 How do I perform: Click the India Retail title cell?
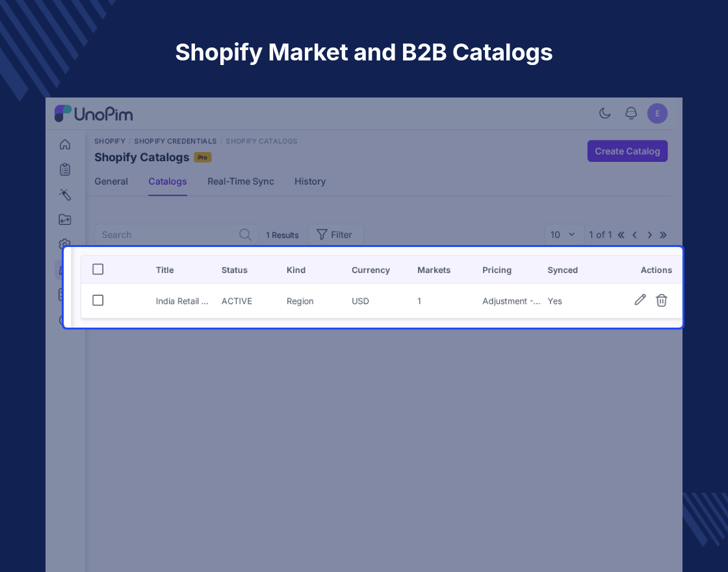click(182, 302)
